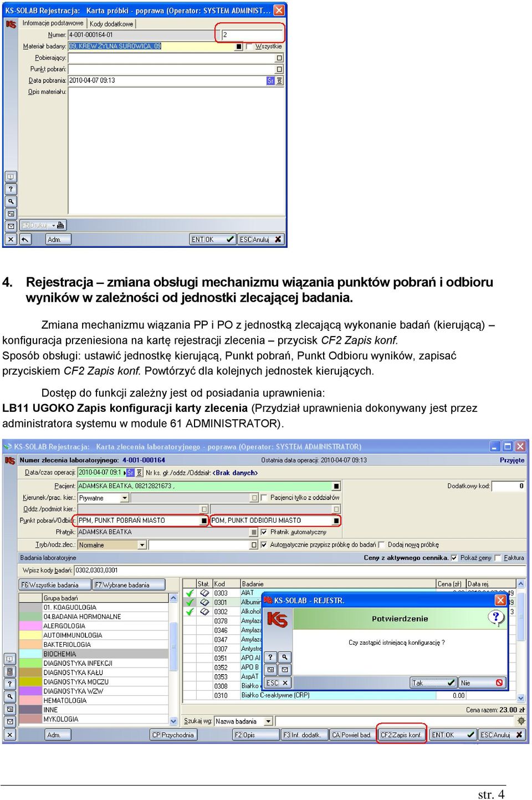Screen dimensions: 532x800
Task: Open the Szukaj wg Nazwa badania dropdown
Action: click(x=269, y=721)
